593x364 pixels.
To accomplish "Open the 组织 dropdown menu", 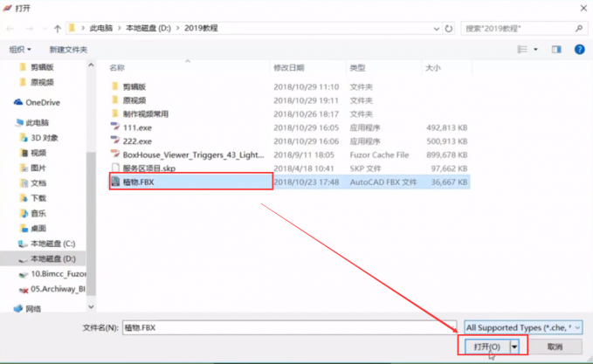I will pyautogui.click(x=20, y=50).
